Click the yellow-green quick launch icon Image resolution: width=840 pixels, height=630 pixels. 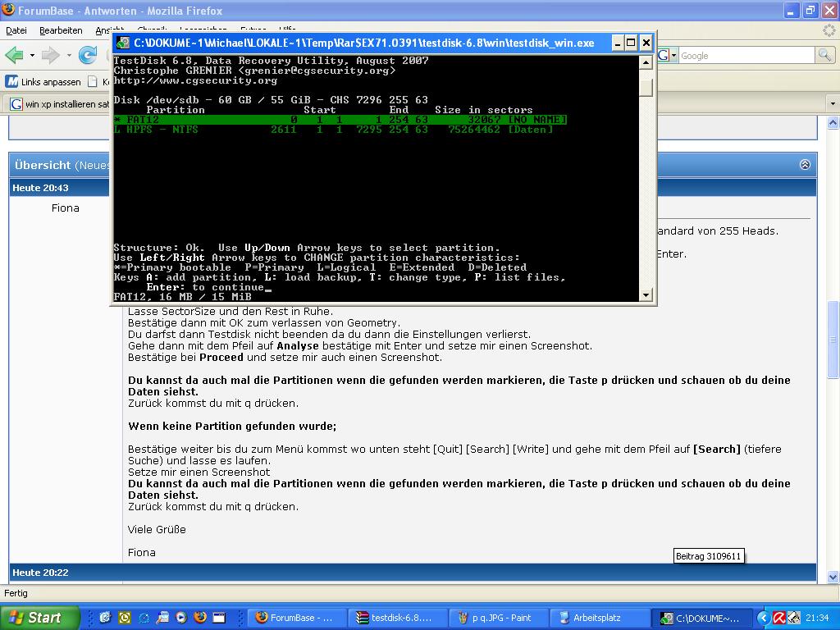pyautogui.click(x=125, y=618)
